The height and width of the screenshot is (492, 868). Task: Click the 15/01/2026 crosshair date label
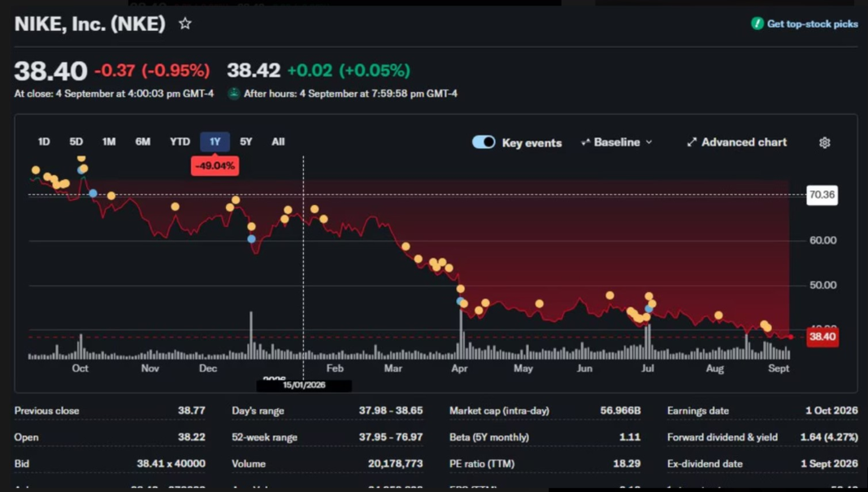304,385
